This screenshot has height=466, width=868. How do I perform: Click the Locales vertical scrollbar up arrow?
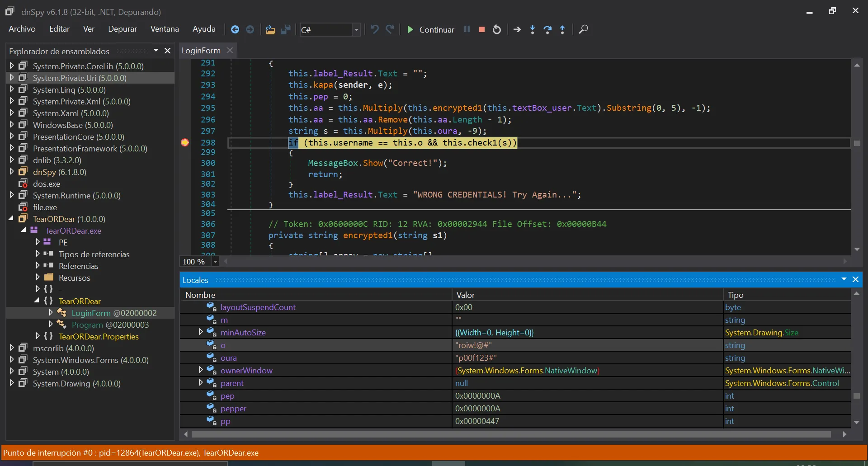tap(856, 294)
